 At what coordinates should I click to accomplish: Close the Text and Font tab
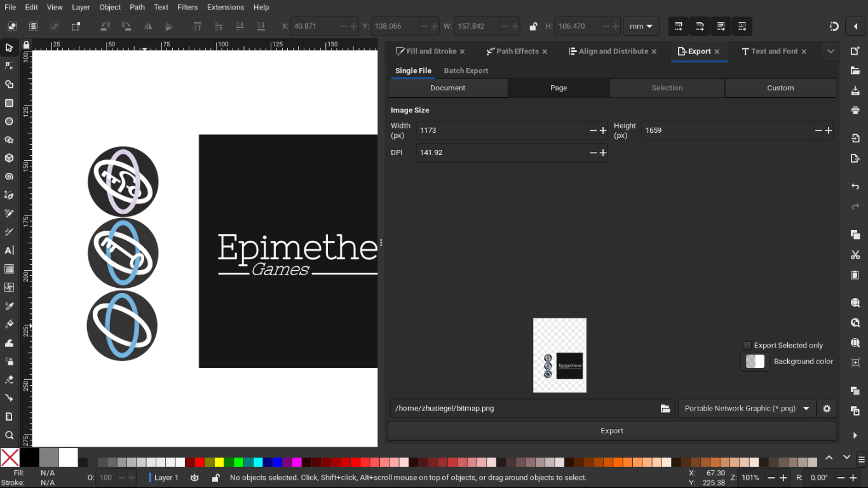click(804, 51)
